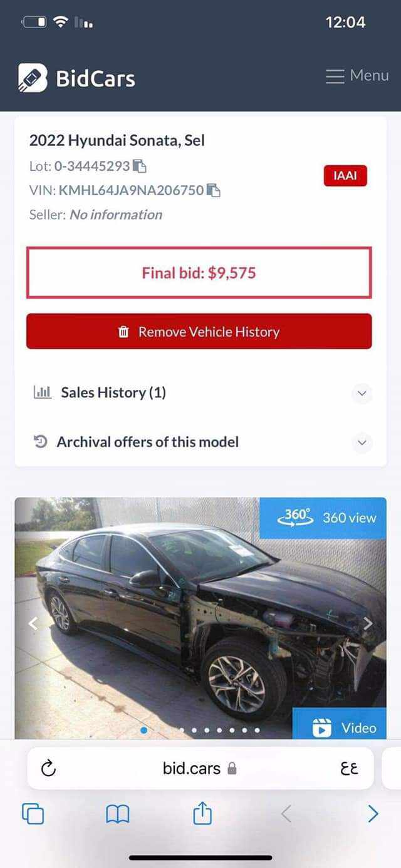This screenshot has height=868, width=401.
Task: Tap the Safari share icon
Action: point(202,813)
